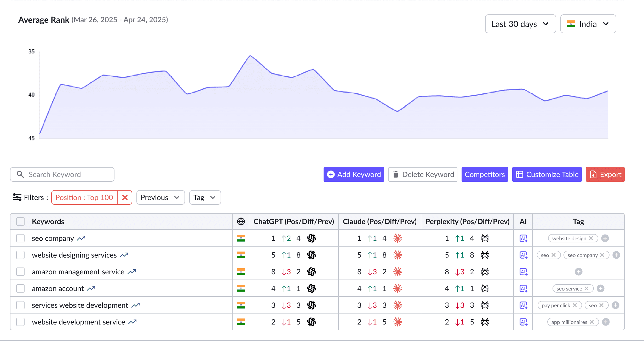This screenshot has width=644, height=353.
Task: Click Claude starburst icon in website designing services row
Action: click(x=397, y=255)
